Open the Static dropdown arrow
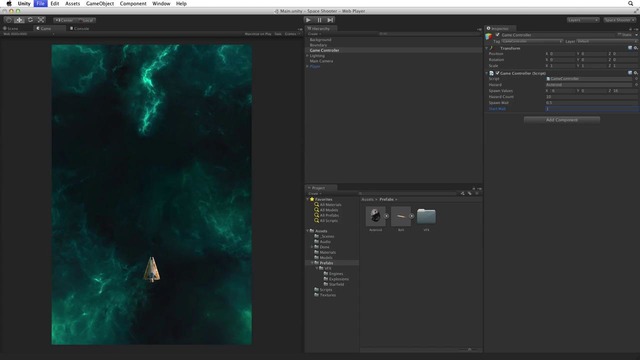Image resolution: width=640 pixels, height=360 pixels. pos(636,35)
